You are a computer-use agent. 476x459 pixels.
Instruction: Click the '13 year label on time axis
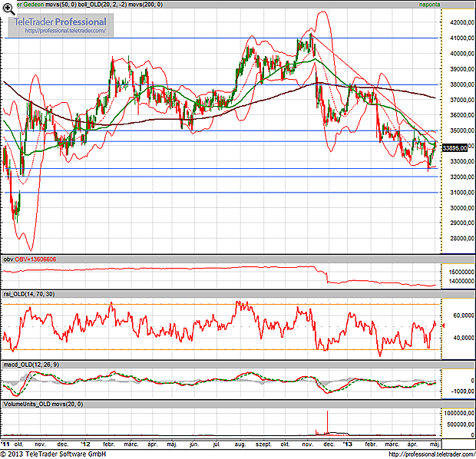348,444
